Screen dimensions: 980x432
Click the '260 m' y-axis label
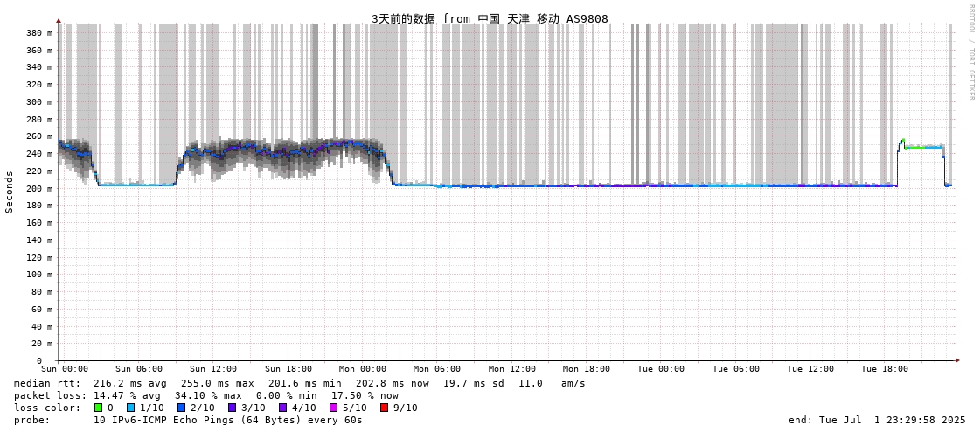[x=38, y=136]
